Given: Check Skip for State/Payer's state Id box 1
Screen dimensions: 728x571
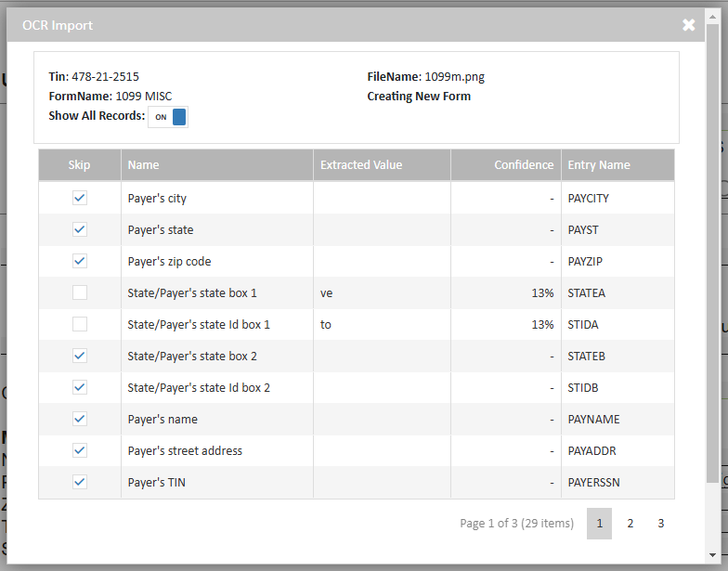Looking at the screenshot, I should tap(80, 324).
